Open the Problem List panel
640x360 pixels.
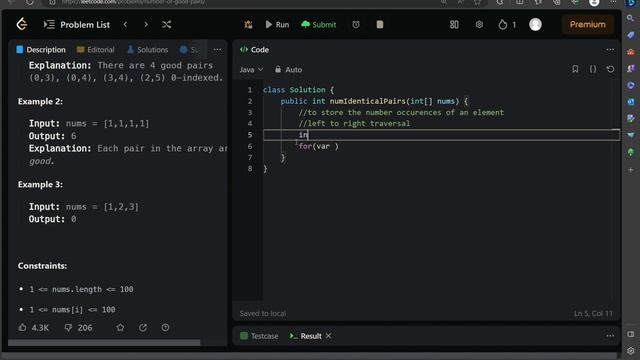tap(77, 25)
